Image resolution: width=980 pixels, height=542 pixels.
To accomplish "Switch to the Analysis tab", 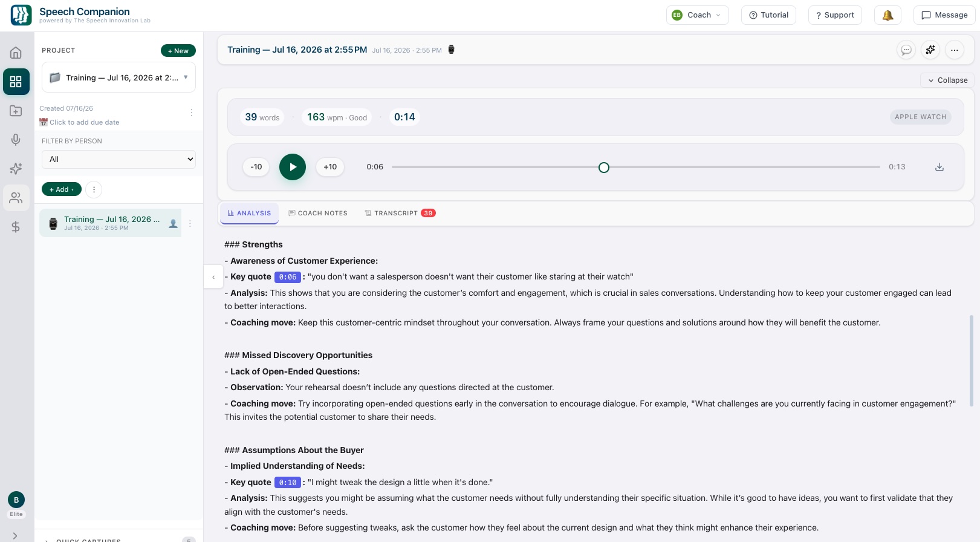I will (x=249, y=213).
